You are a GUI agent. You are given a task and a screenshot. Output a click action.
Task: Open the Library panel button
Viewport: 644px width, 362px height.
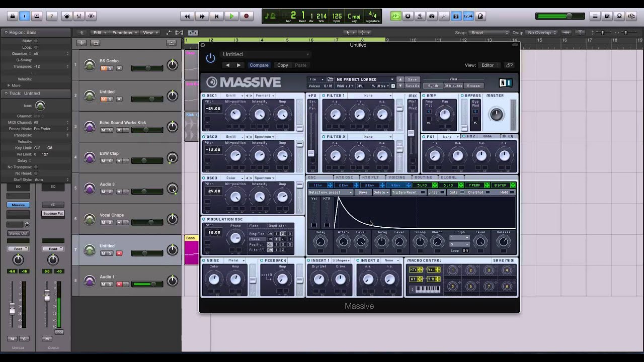[x=12, y=16]
